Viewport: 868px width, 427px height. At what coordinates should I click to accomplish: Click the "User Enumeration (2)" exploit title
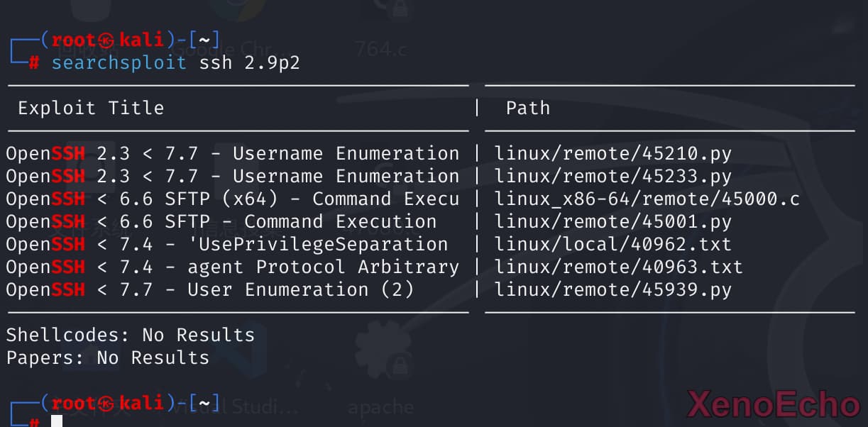click(x=300, y=289)
